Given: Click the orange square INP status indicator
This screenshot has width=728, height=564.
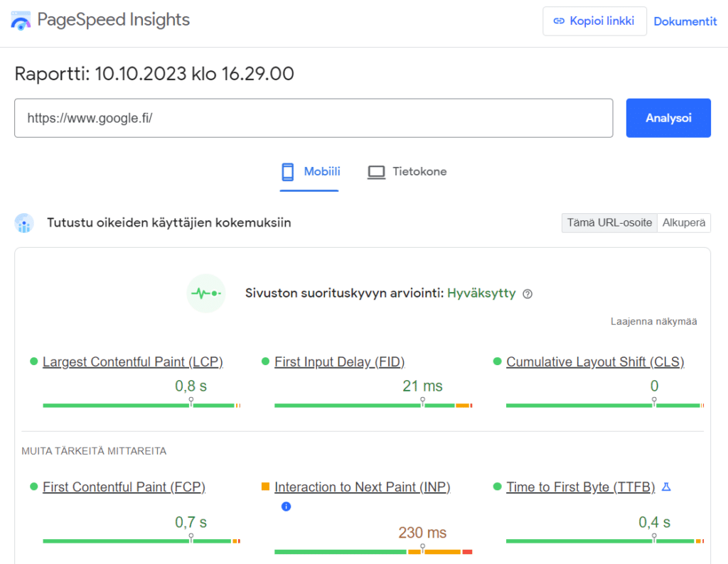Looking at the screenshot, I should click(x=266, y=486).
